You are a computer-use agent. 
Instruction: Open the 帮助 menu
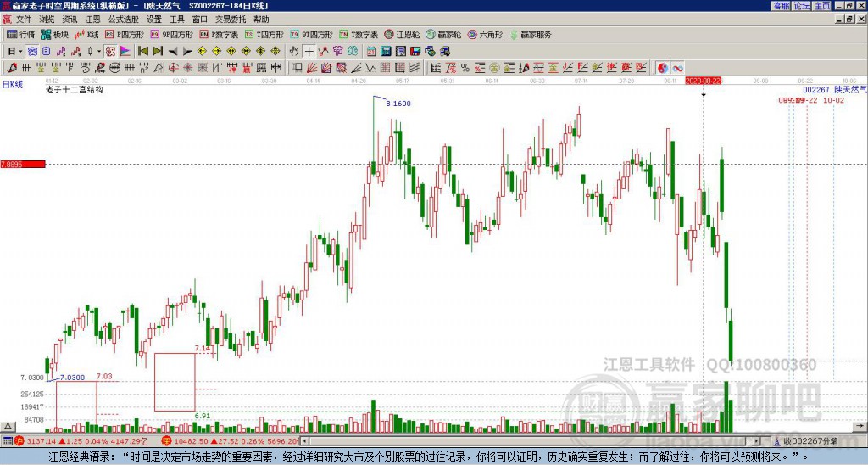click(261, 20)
